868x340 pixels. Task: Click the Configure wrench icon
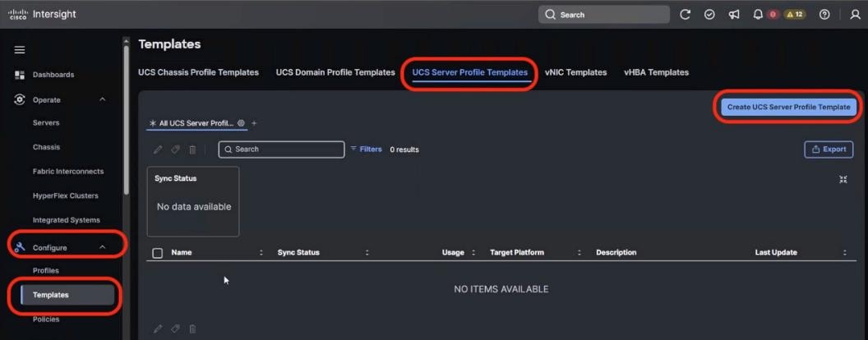tap(20, 248)
